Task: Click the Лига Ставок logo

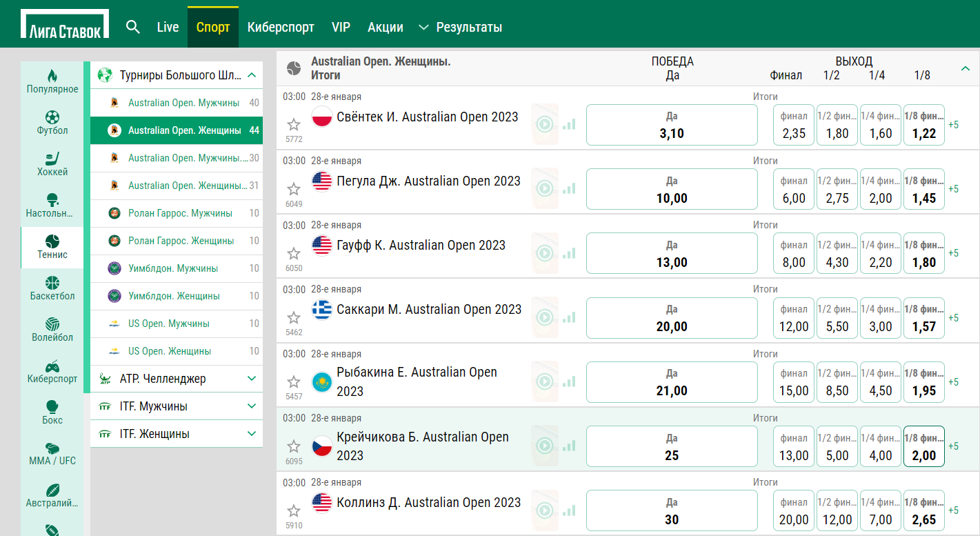Action: coord(65,25)
